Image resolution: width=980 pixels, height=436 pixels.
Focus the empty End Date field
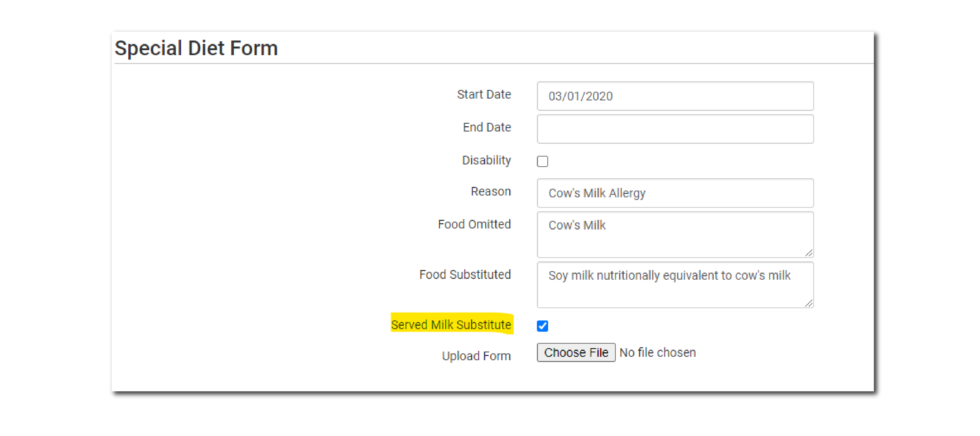(675, 129)
